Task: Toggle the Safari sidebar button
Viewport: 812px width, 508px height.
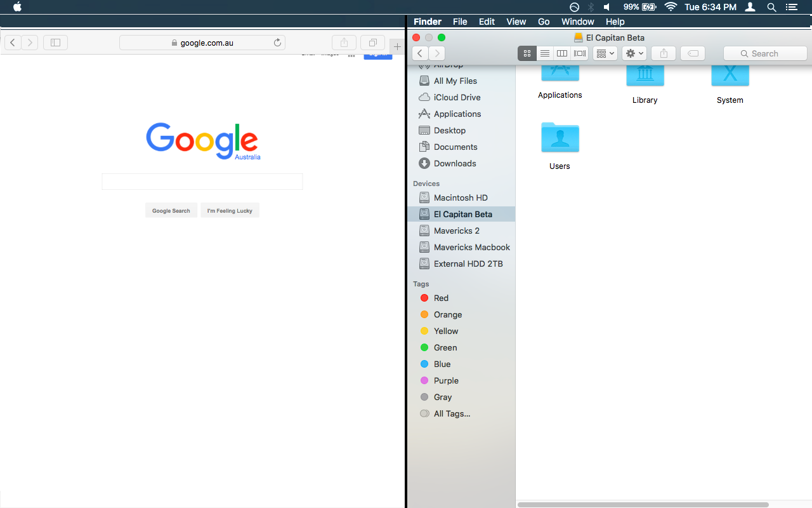Action: point(55,43)
